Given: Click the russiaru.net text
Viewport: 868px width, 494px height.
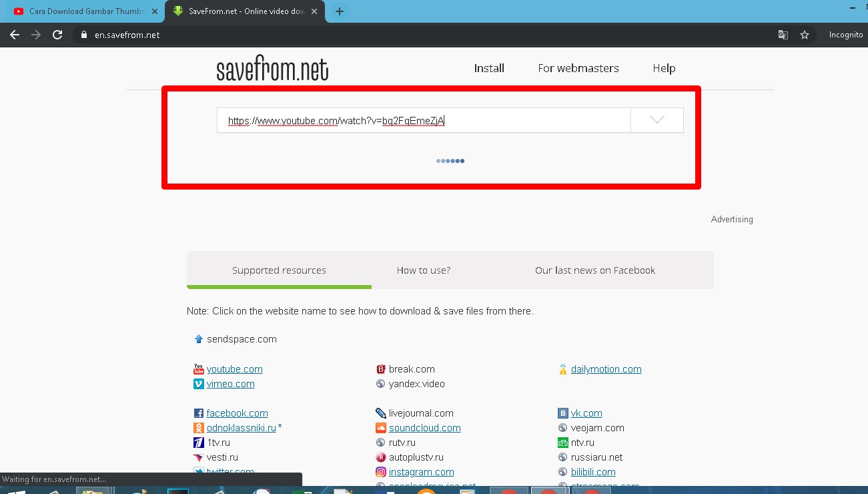Looking at the screenshot, I should click(x=596, y=457).
